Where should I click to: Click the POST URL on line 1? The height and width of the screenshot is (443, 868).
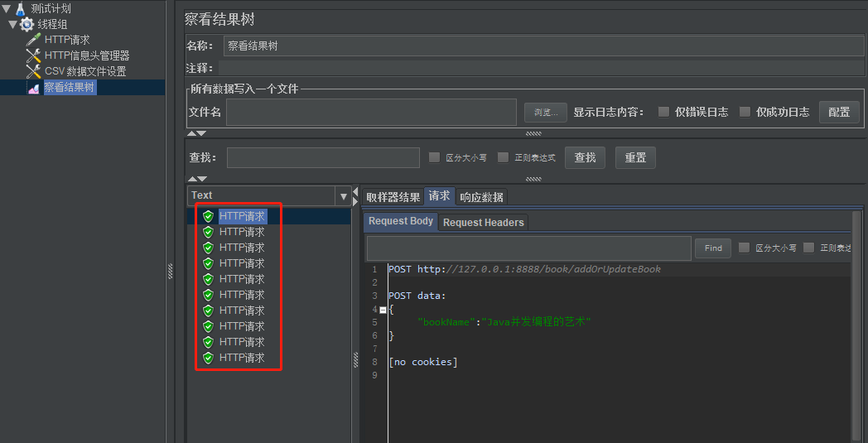[524, 269]
